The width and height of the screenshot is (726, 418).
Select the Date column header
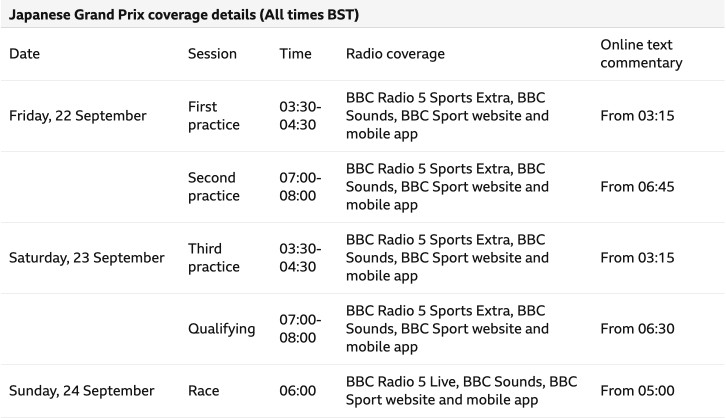click(25, 54)
